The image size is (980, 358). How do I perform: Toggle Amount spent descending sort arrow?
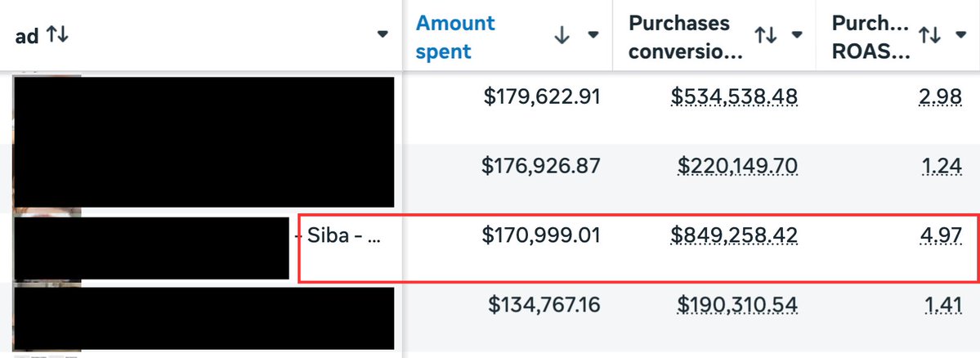point(562,36)
